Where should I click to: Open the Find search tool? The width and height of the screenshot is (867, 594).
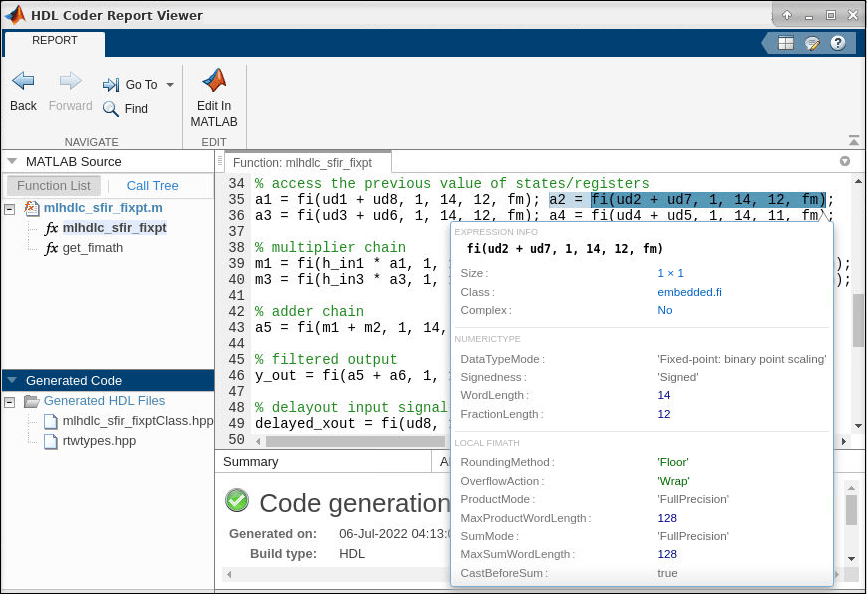pyautogui.click(x=126, y=109)
